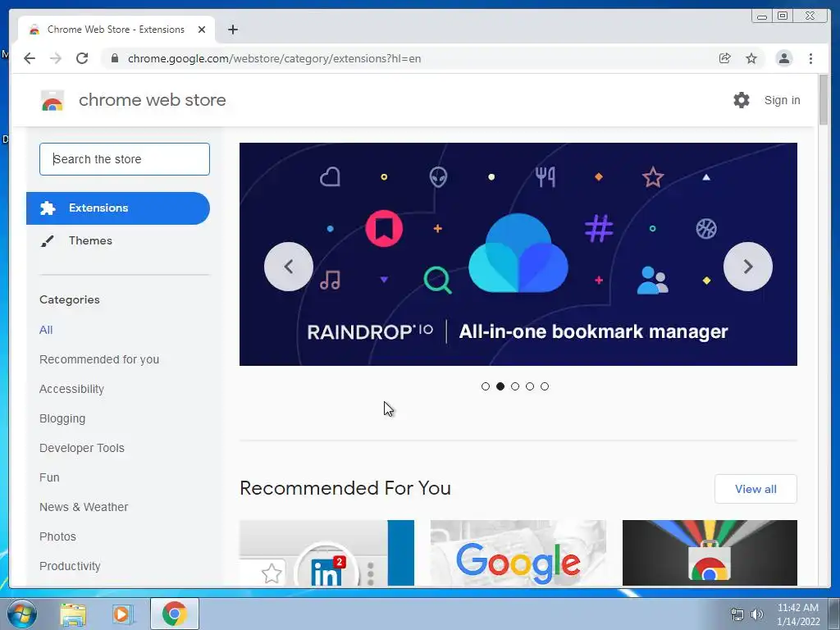
Task: Show next carousel slide
Action: click(748, 267)
